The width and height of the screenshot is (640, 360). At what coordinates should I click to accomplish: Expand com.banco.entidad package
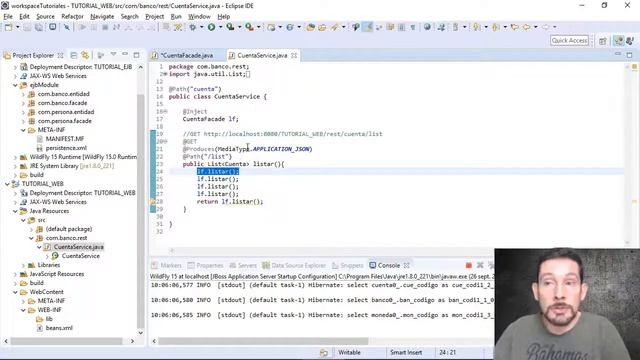[x=23, y=94]
